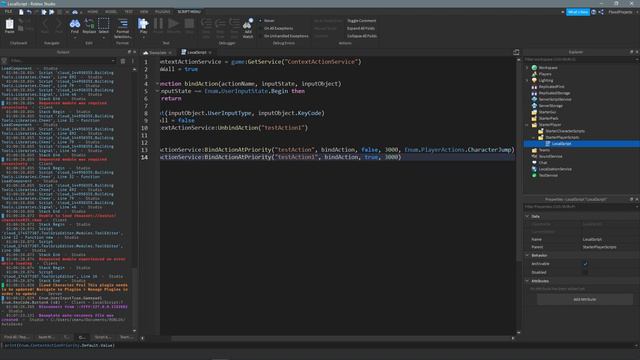The height and width of the screenshot is (360, 640).
Task: Click the Find All/Replace bottom tab
Action: pyautogui.click(x=17, y=337)
